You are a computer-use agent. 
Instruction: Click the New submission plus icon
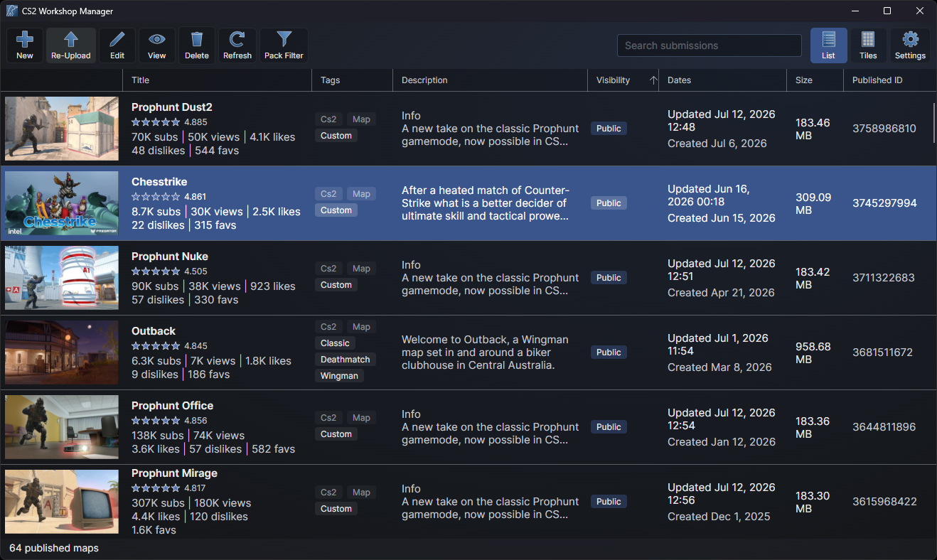pos(25,45)
